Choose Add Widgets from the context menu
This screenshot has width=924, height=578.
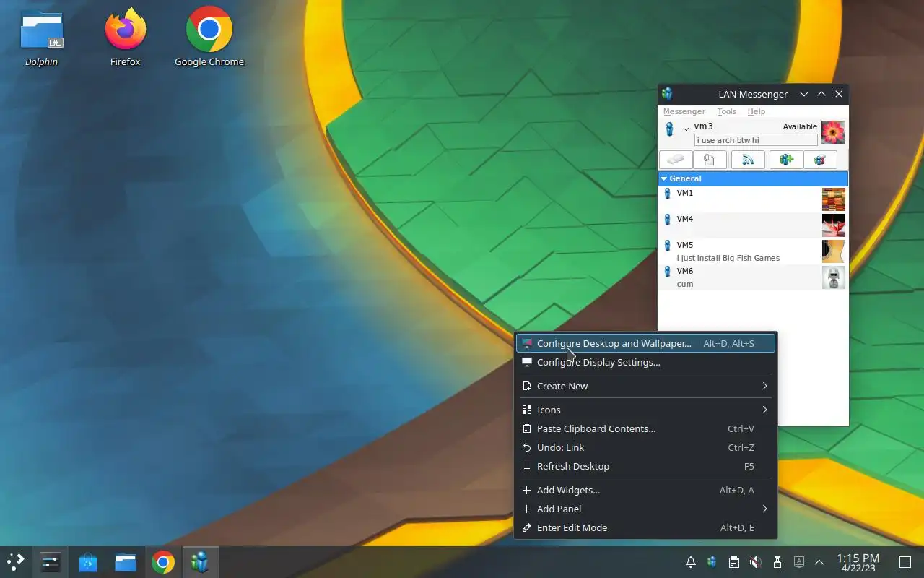645,490
